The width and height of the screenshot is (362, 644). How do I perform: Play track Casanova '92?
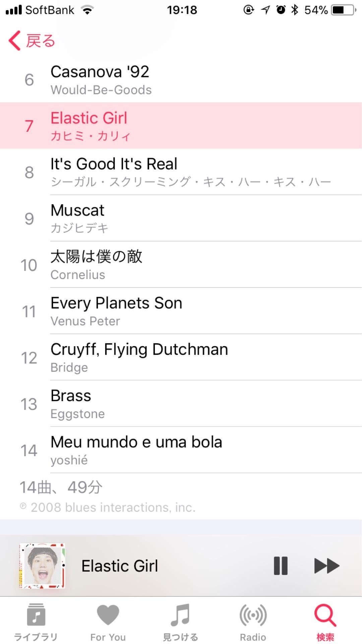coord(181,80)
